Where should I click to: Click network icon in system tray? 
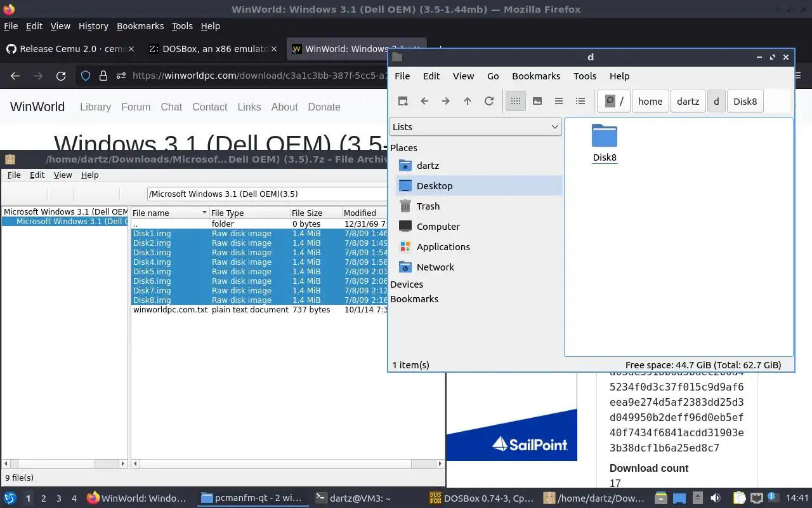coord(756,498)
